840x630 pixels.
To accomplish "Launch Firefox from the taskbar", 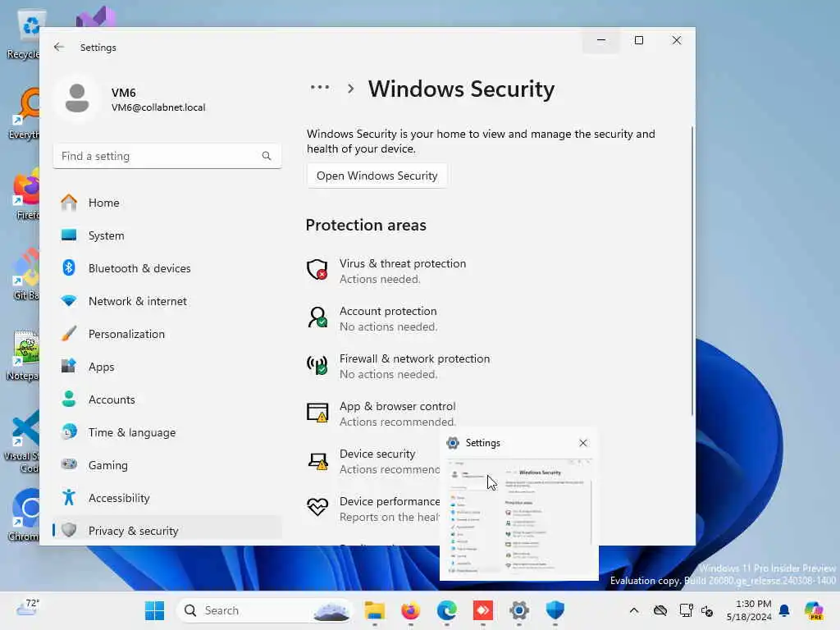I will click(411, 610).
